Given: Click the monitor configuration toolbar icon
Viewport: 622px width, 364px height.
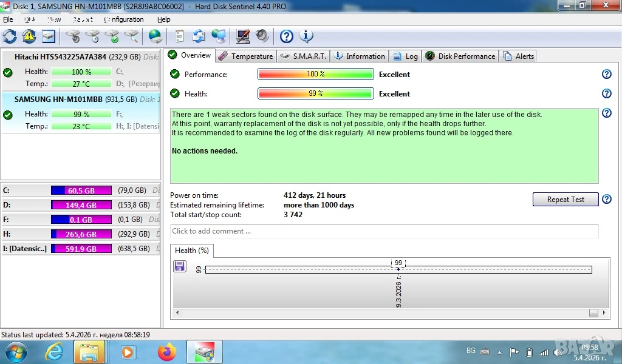Looking at the screenshot, I should point(243,36).
